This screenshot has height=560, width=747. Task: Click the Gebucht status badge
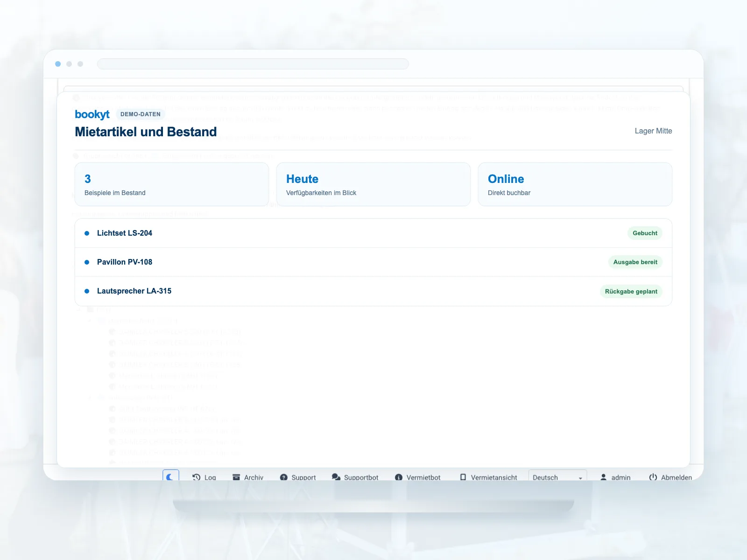tap(645, 233)
